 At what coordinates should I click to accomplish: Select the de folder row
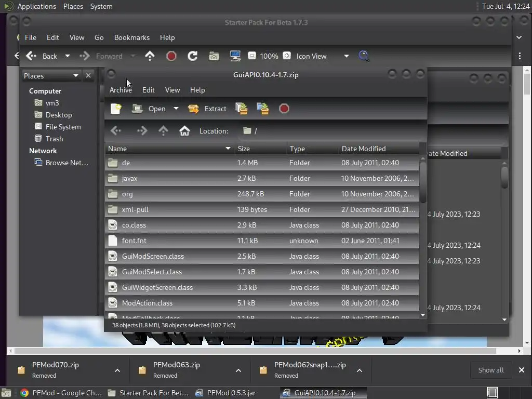point(262,163)
